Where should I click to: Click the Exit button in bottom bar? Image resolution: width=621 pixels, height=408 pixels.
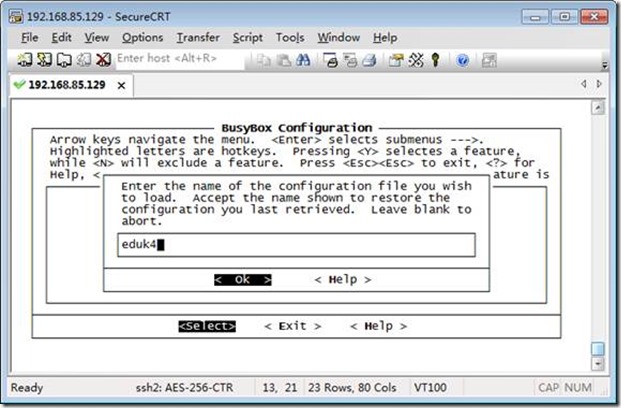pyautogui.click(x=293, y=326)
